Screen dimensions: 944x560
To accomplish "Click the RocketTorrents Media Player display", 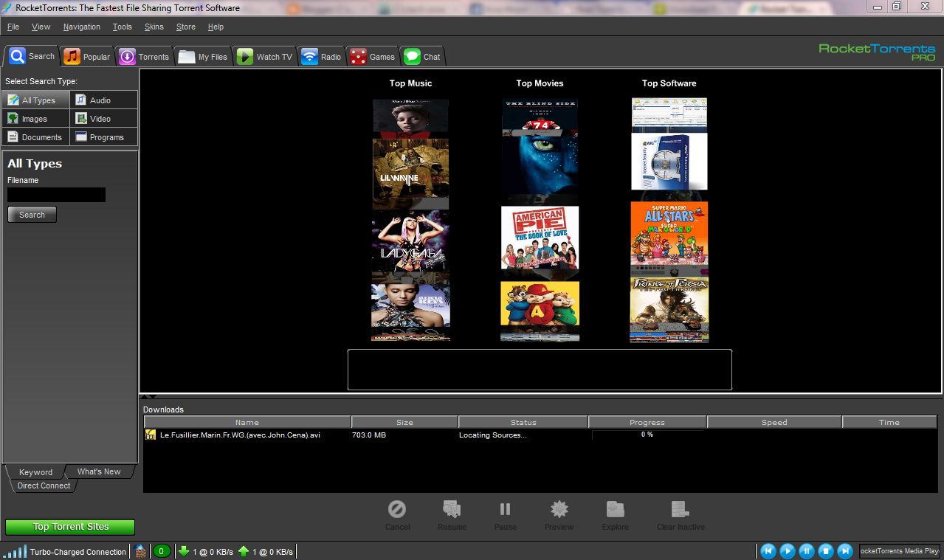I will point(898,550).
